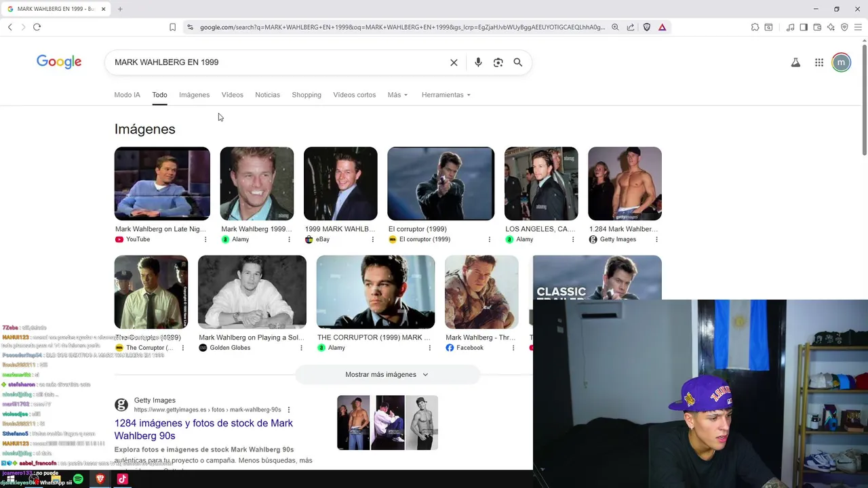
Task: Go back to the previous page
Action: click(x=10, y=27)
